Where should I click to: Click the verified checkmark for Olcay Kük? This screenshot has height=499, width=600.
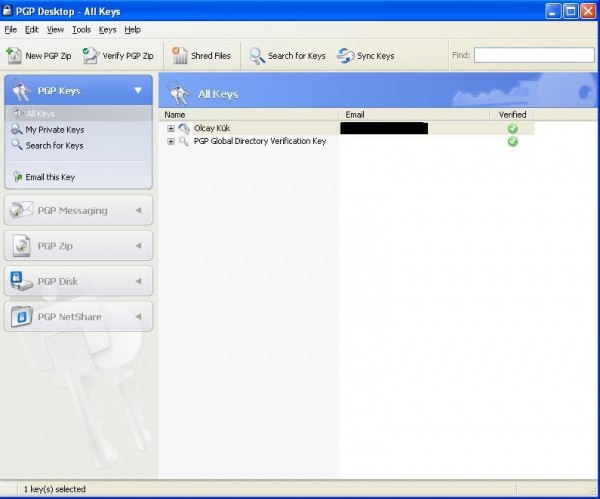point(512,129)
